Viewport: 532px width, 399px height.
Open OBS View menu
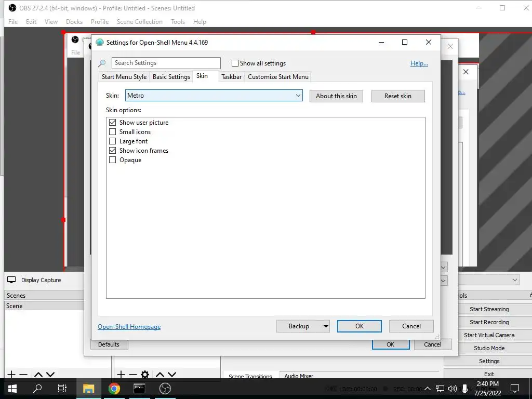[51, 22]
